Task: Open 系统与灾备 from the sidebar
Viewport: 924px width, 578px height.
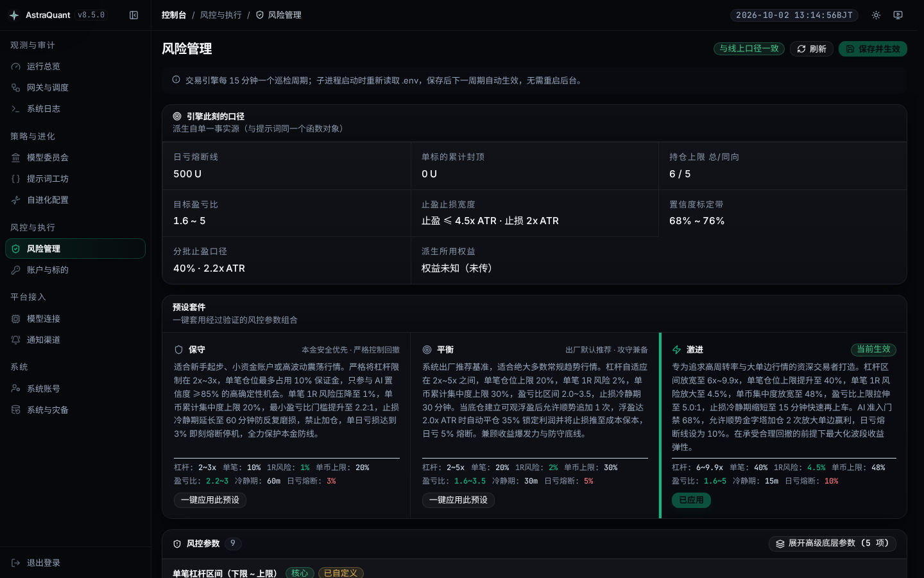Action: (x=76, y=410)
